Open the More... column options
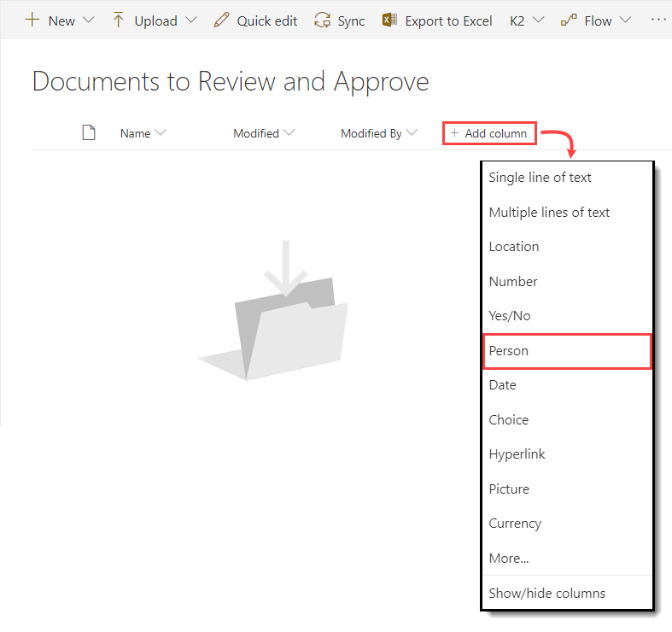Screen dimensions: 672x632 point(509,559)
